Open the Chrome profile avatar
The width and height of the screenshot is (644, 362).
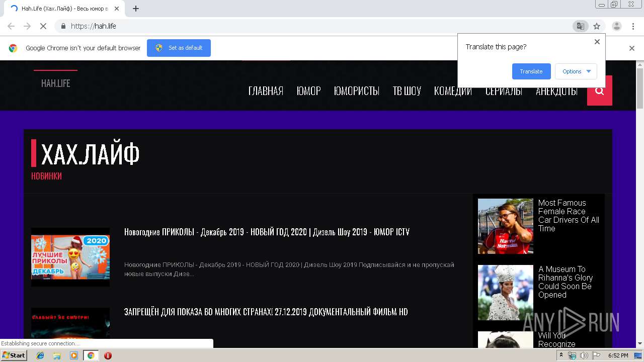(616, 26)
